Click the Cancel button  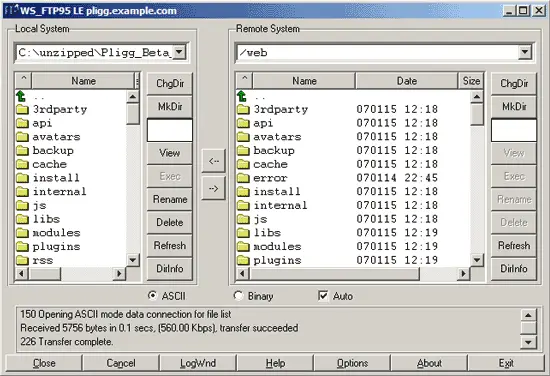pos(121,363)
